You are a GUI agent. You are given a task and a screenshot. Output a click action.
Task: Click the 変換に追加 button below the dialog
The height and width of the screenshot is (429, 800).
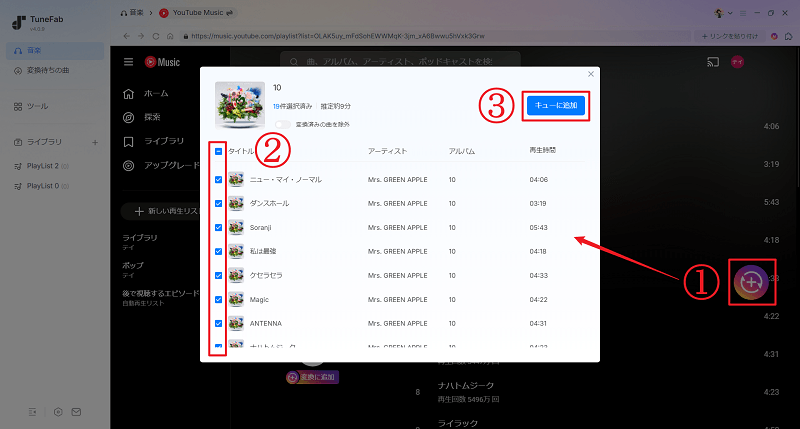point(312,377)
